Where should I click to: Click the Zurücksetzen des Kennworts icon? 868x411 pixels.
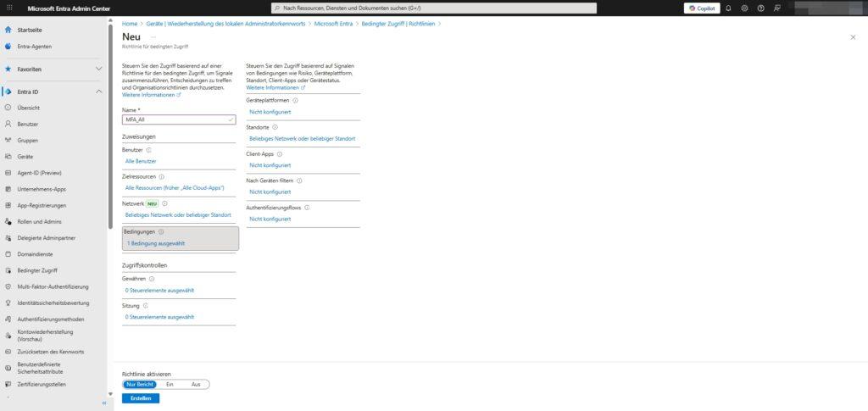pos(8,352)
